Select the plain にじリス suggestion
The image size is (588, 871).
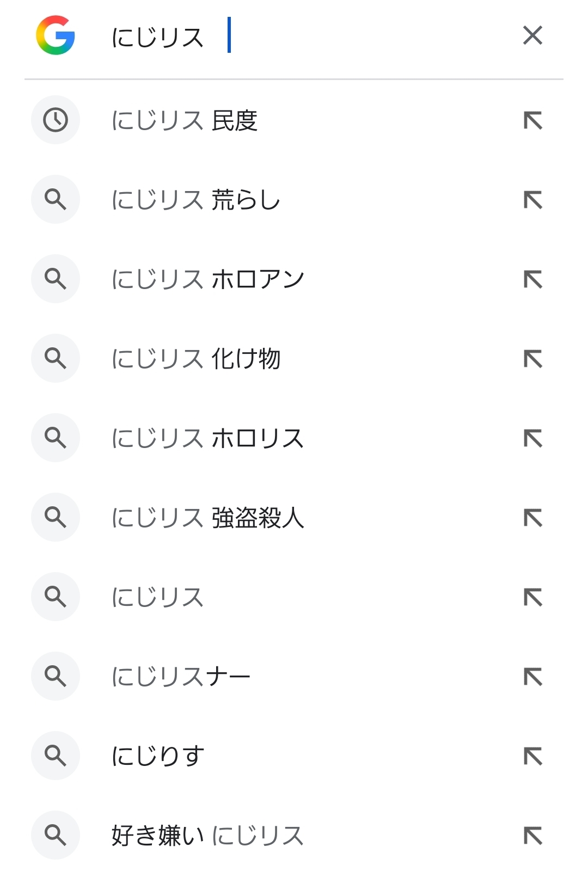click(x=157, y=597)
